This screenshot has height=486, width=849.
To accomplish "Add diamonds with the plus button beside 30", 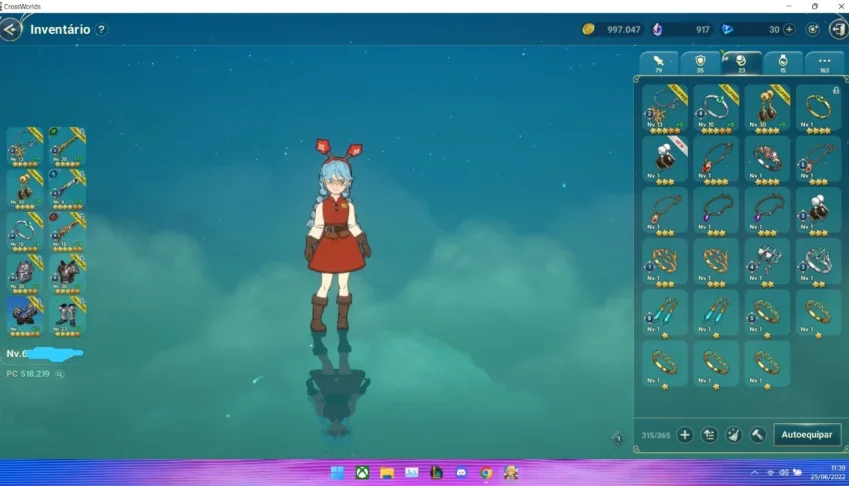I will point(789,29).
